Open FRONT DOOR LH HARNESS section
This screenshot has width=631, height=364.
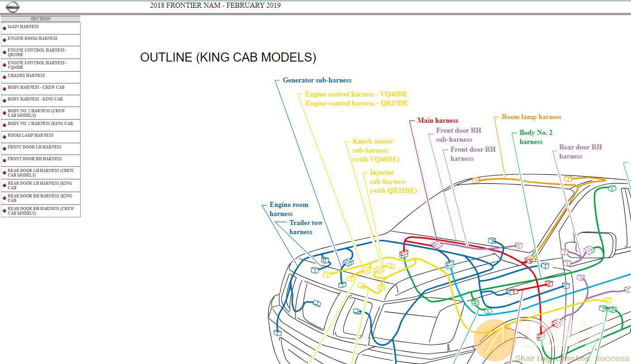point(34,147)
